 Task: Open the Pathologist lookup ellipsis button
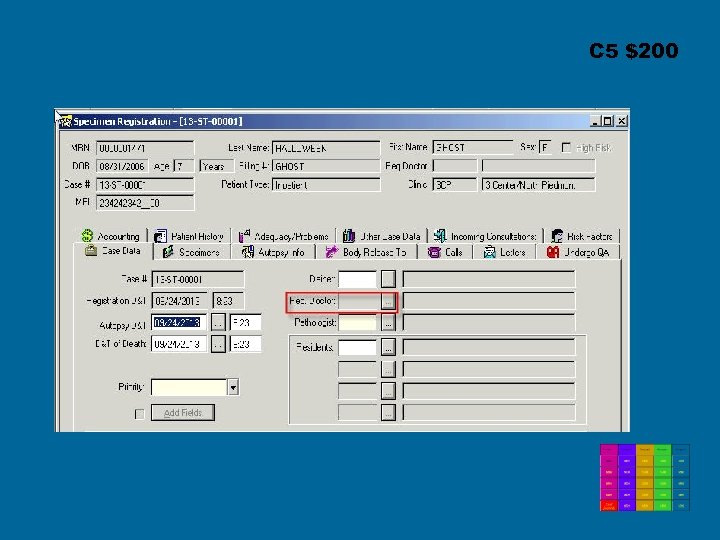click(388, 323)
